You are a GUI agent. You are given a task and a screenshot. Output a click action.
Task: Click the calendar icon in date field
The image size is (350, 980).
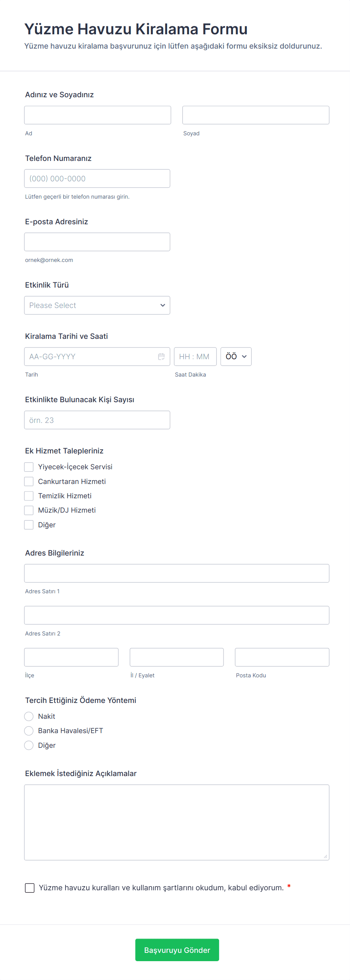tap(161, 357)
